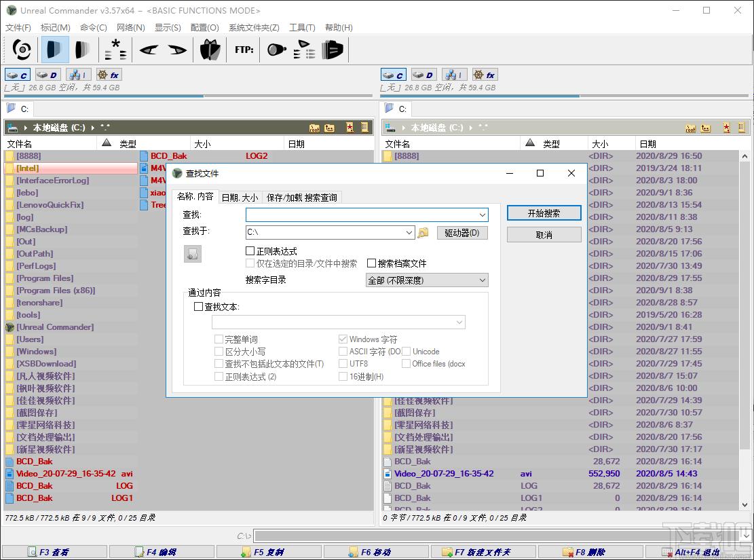Viewport: 754px width, 560px height.
Task: Expand the left panel 本地磁盘 (C:) breadcrumb arrow
Action: pos(93,128)
